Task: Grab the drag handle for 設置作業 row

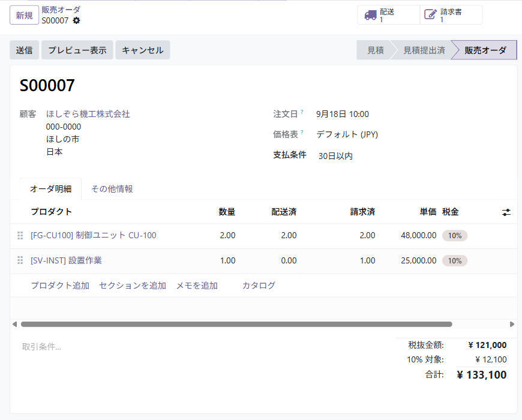Action: pos(20,260)
